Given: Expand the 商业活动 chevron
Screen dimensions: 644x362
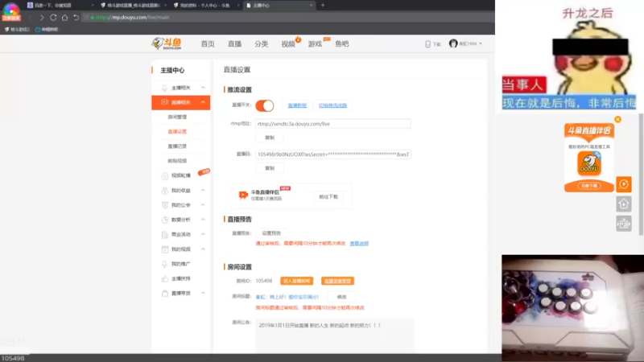Looking at the screenshot, I should pos(203,234).
